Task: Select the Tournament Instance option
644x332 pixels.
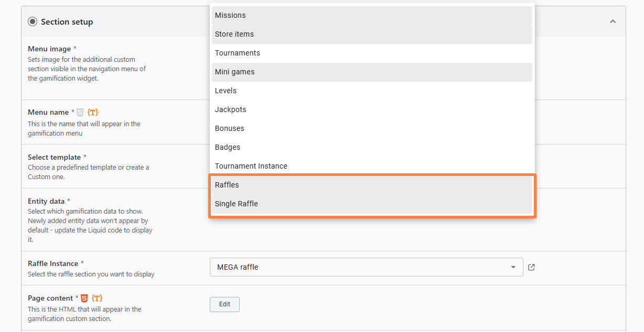Action: [372, 166]
